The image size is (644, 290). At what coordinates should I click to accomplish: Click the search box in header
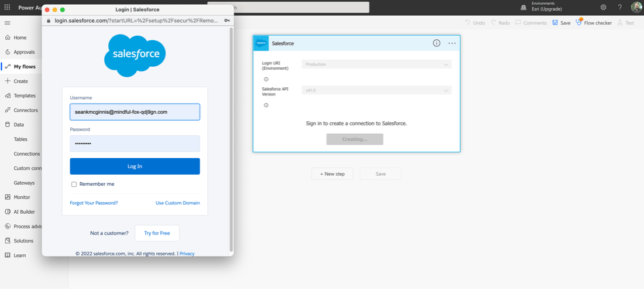point(288,8)
